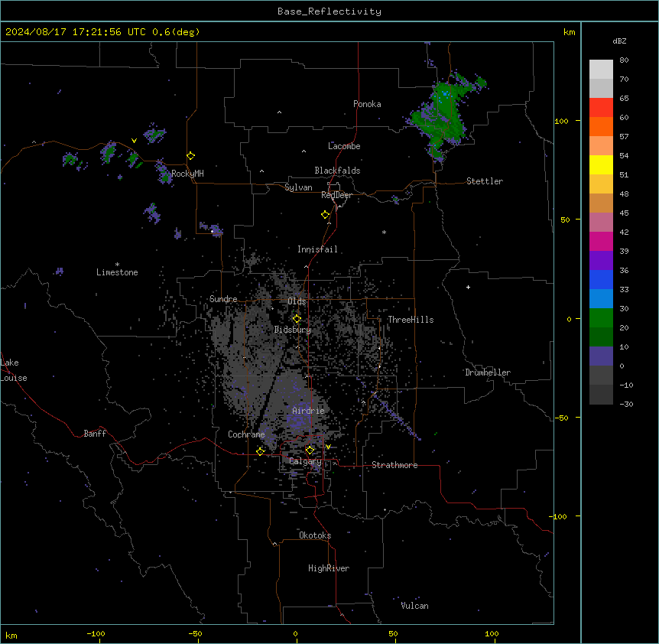Image resolution: width=659 pixels, height=644 pixels.
Task: Select the -10 value in dBZ legend
Action: 626,385
